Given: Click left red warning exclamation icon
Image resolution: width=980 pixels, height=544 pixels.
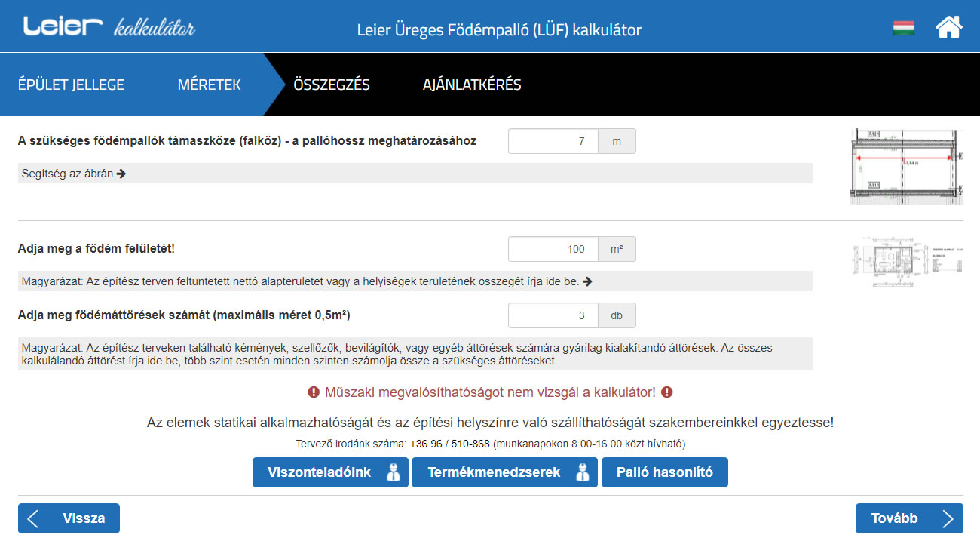Looking at the screenshot, I should [313, 392].
